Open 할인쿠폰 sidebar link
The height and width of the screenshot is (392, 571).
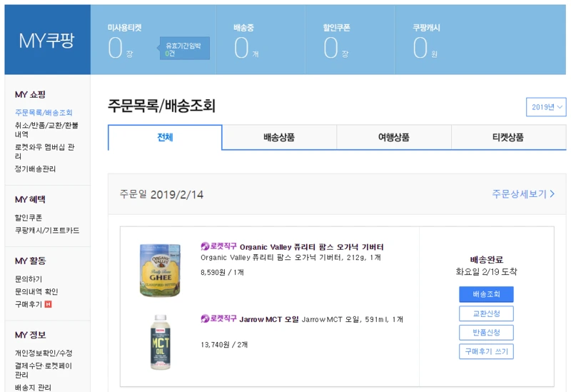(x=29, y=218)
